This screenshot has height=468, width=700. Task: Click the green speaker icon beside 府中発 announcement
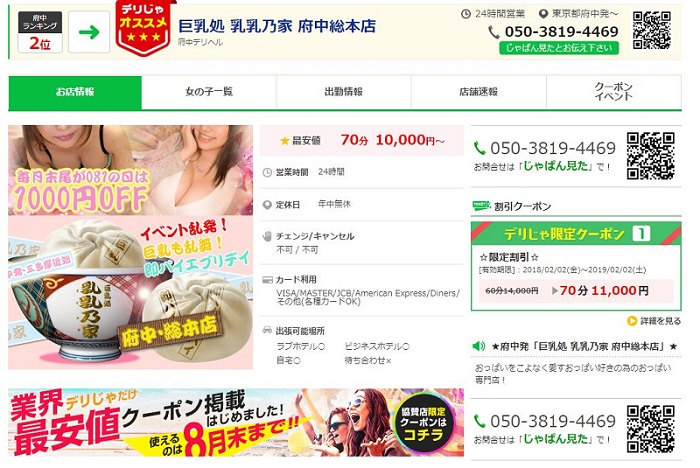tap(479, 346)
